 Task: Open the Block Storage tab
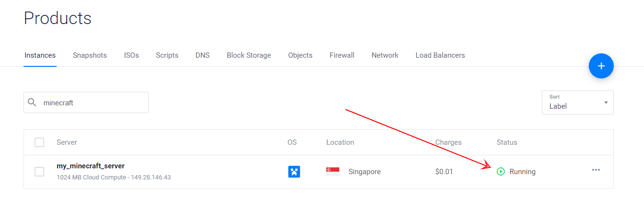[x=249, y=55]
